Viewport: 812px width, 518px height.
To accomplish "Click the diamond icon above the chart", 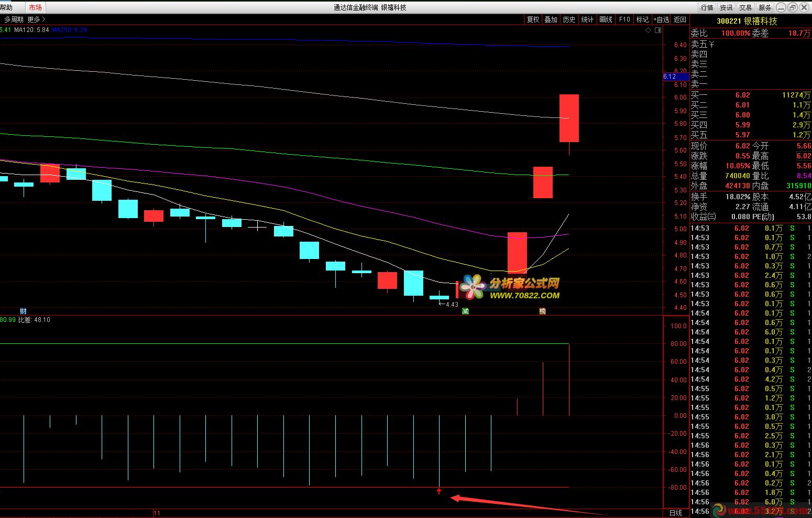I will [x=648, y=30].
